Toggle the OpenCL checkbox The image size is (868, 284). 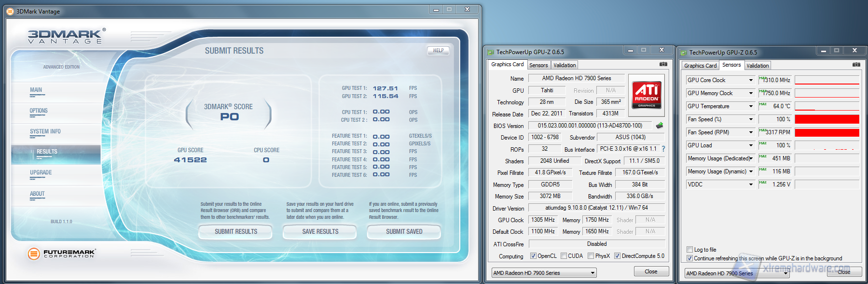pos(533,256)
